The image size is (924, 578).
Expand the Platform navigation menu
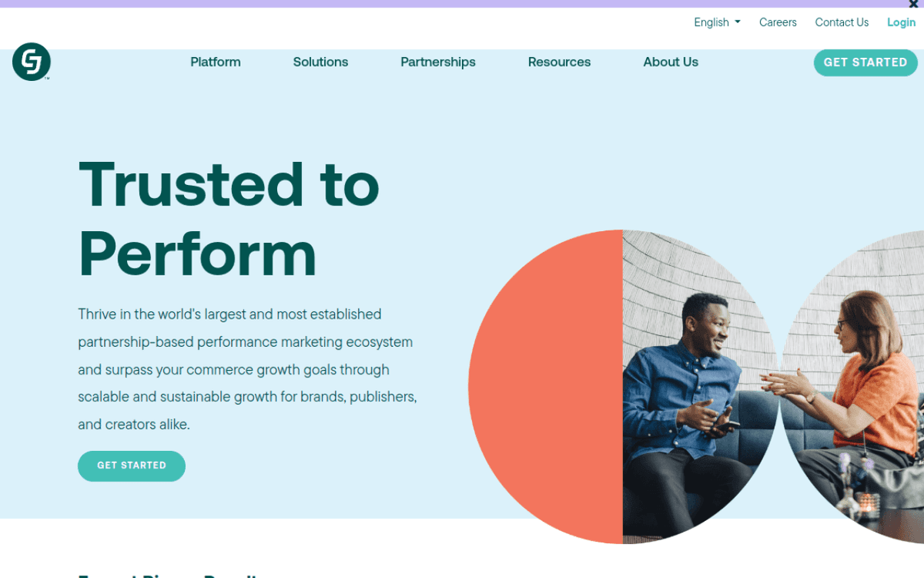coord(216,62)
